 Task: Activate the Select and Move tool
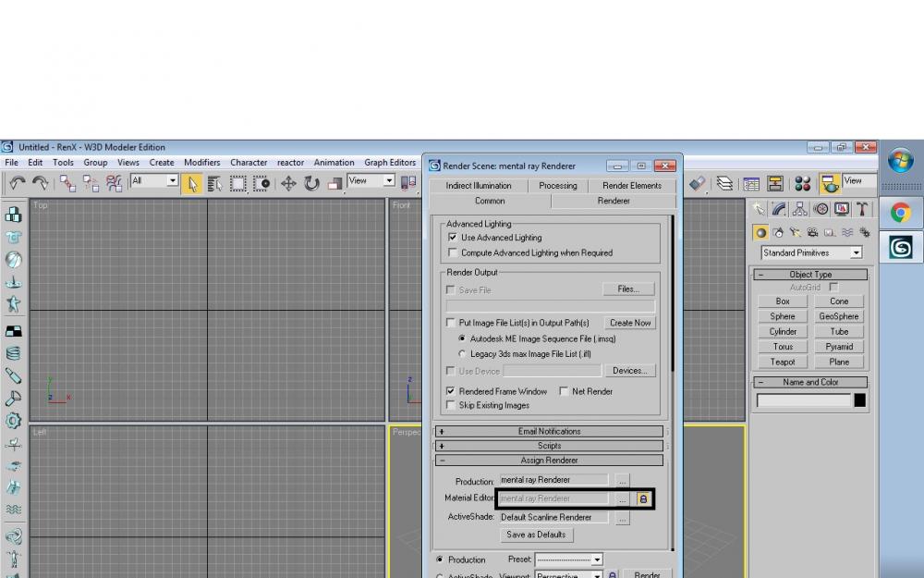point(288,183)
